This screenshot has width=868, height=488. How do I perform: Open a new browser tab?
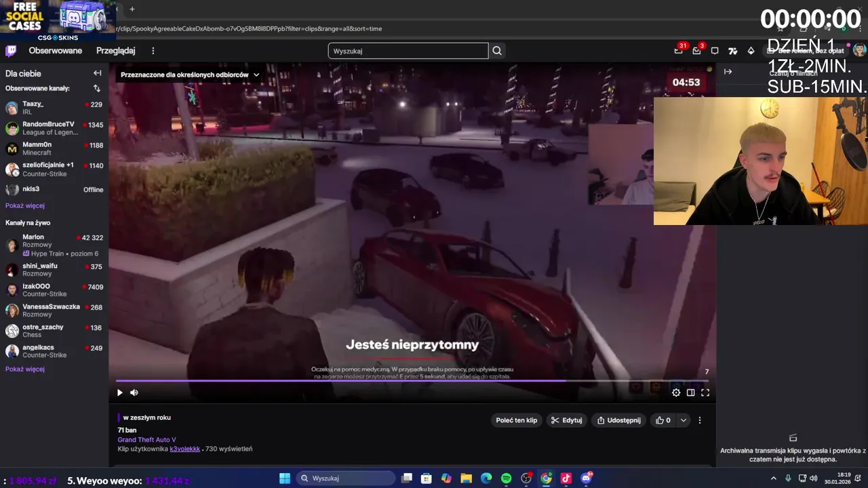coord(132,9)
